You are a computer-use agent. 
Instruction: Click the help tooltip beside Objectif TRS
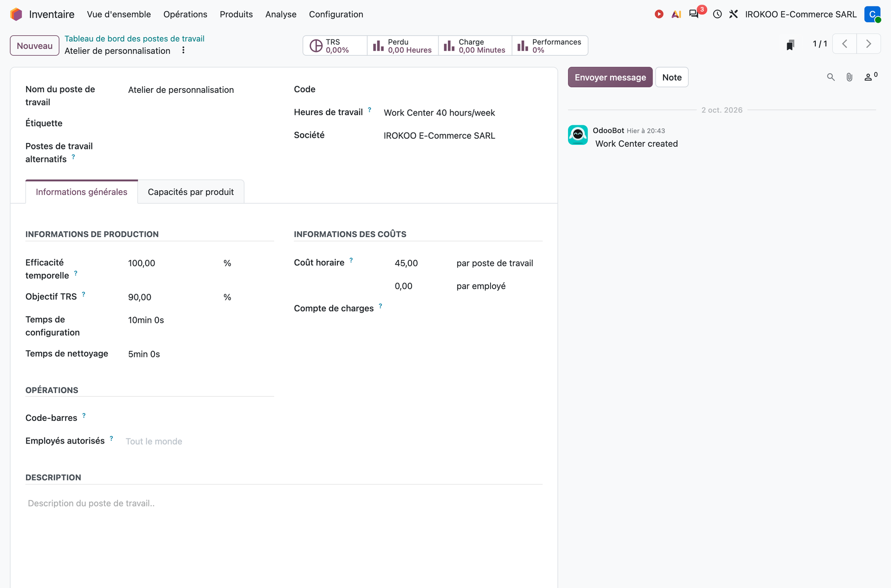click(84, 294)
